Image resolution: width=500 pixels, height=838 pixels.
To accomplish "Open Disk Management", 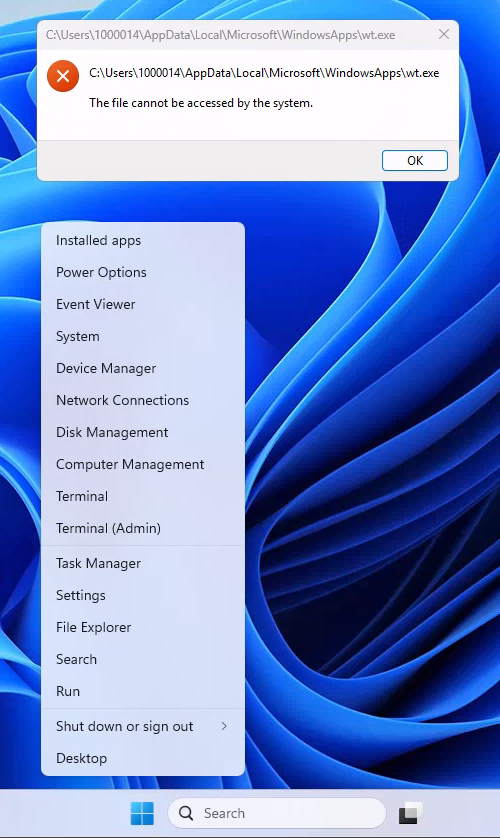I will 143,432.
